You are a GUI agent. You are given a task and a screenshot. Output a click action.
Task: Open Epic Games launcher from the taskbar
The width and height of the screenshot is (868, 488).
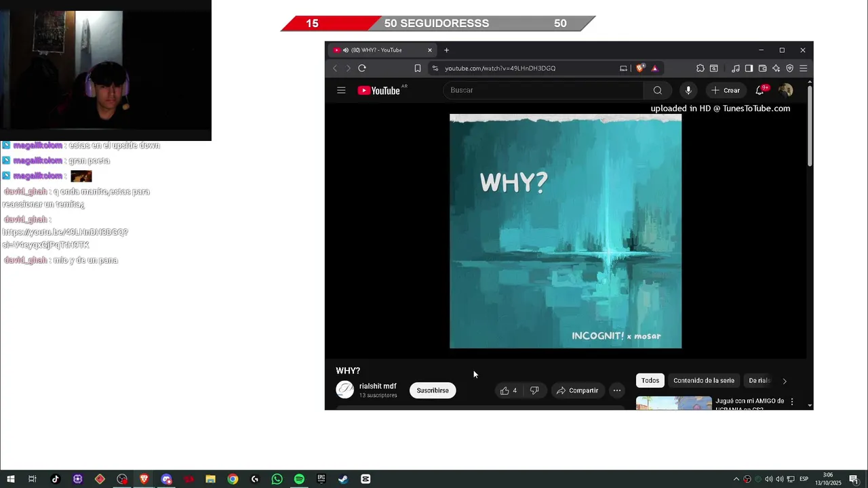[x=321, y=479]
